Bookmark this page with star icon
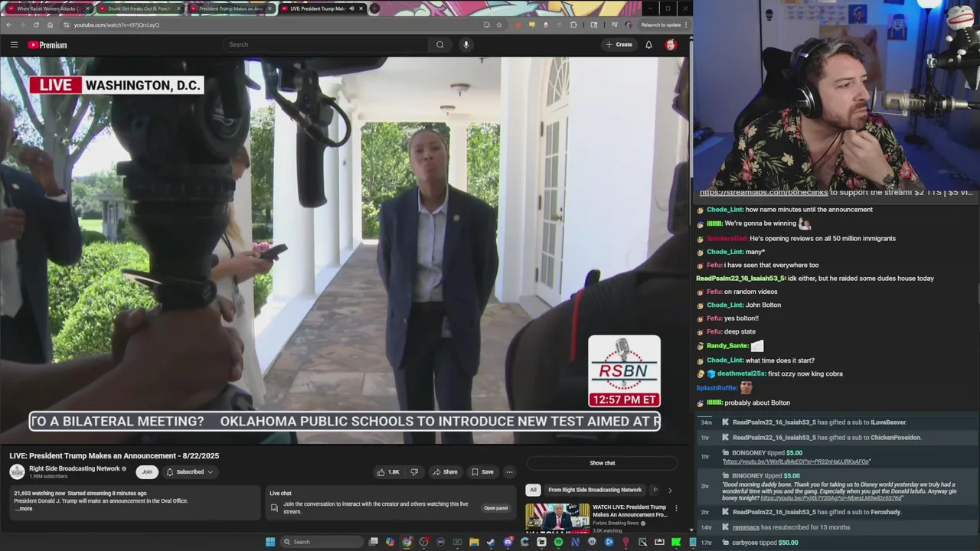 [x=498, y=24]
